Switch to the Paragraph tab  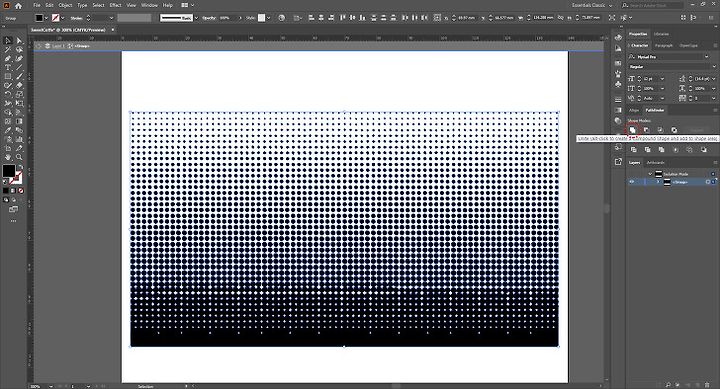664,45
